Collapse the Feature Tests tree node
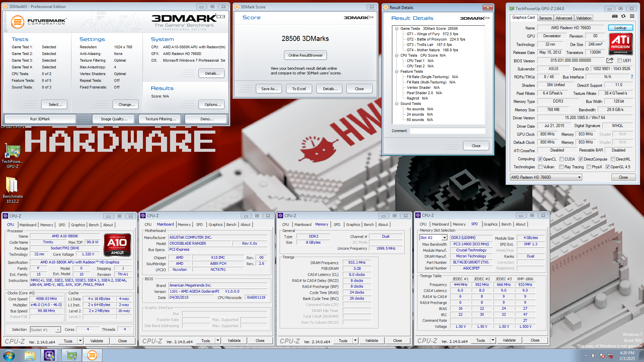This screenshot has width=644, height=362. [396, 71]
